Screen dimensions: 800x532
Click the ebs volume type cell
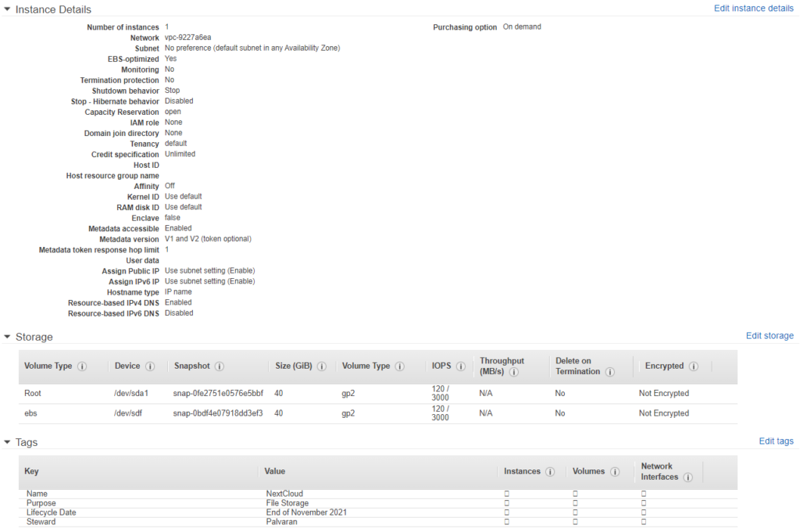pos(30,413)
